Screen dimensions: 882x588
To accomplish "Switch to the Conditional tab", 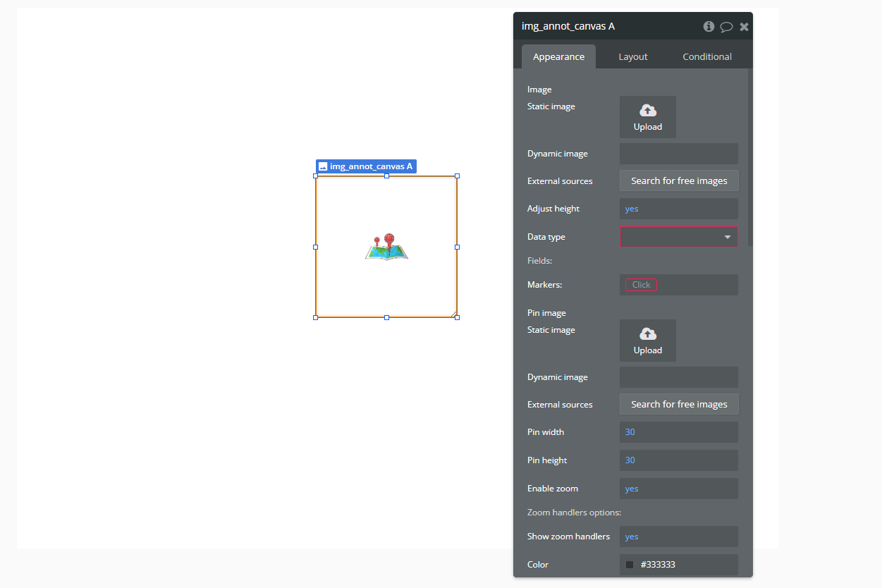I will click(x=706, y=57).
